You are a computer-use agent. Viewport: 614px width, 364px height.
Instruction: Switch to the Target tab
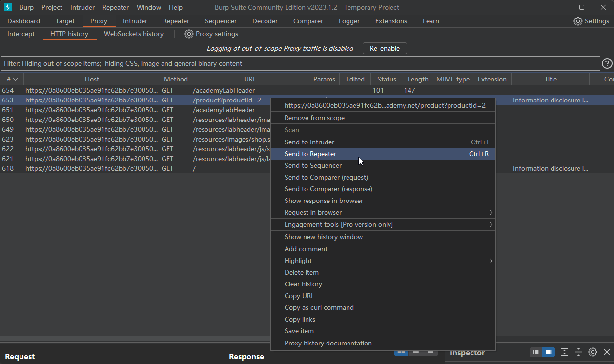tap(65, 21)
